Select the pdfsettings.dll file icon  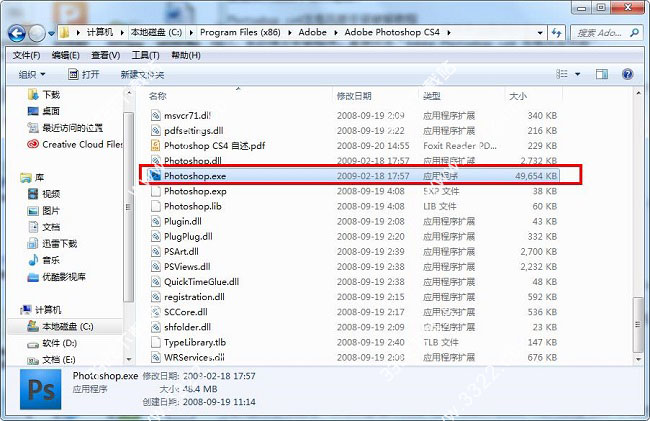(155, 131)
